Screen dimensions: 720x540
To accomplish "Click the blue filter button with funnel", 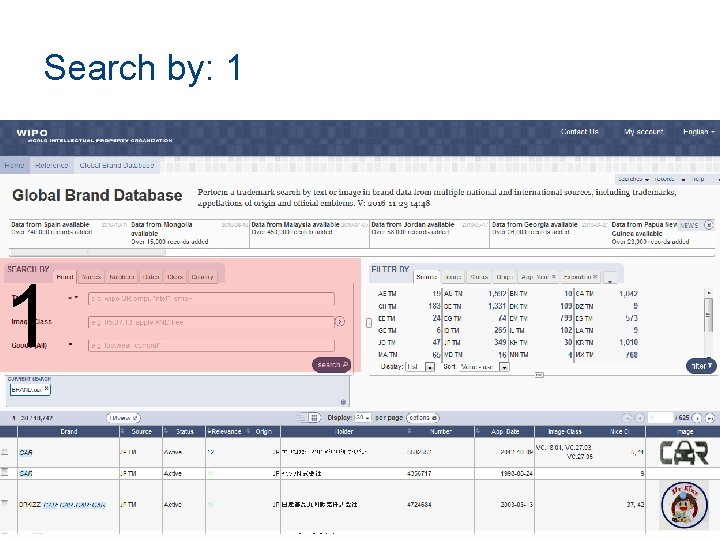I will click(701, 366).
